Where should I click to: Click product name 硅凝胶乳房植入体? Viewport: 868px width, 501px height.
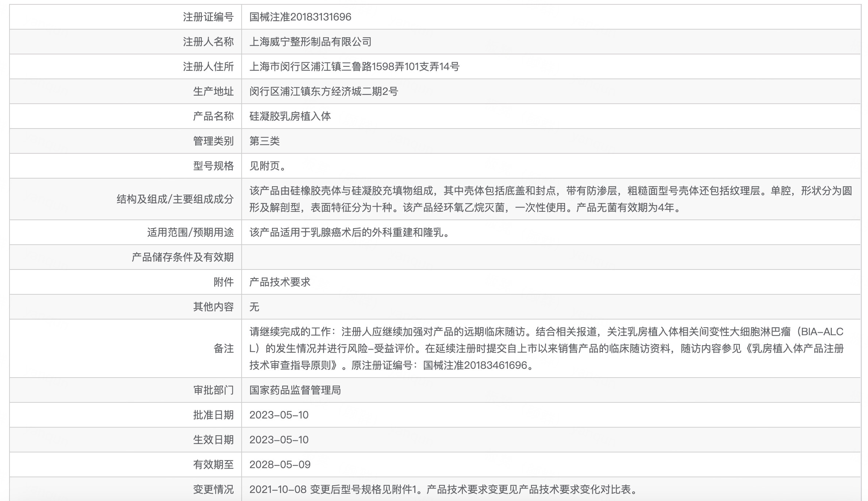290,116
